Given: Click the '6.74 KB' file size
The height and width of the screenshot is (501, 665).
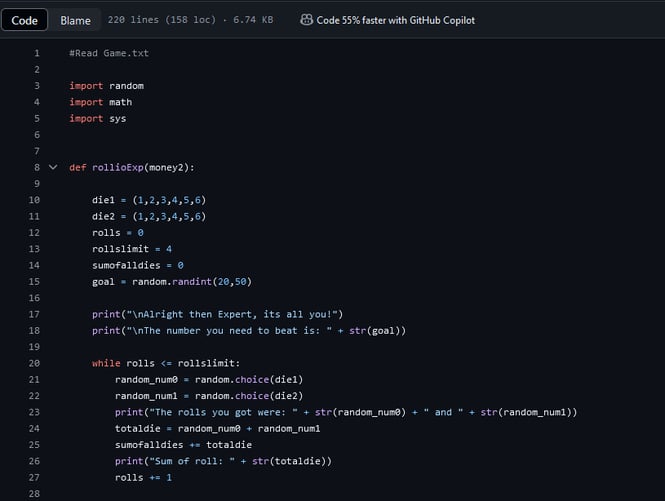Looking at the screenshot, I should point(253,20).
